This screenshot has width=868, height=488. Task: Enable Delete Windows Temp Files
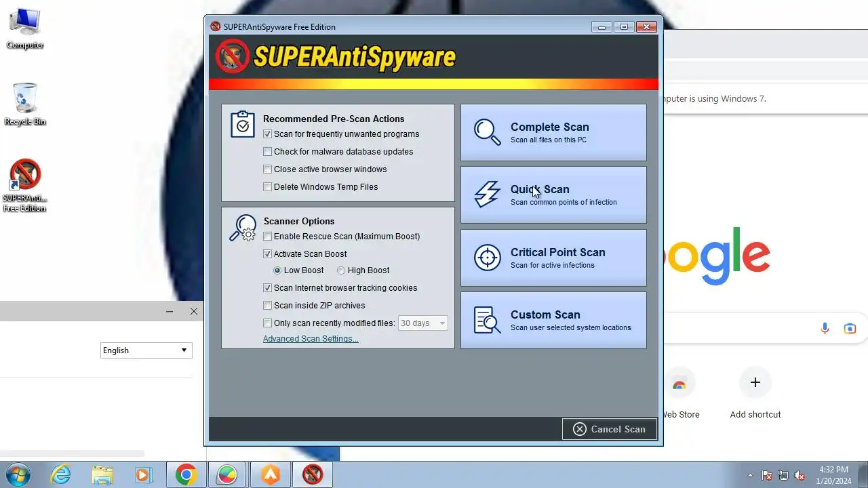pos(267,187)
